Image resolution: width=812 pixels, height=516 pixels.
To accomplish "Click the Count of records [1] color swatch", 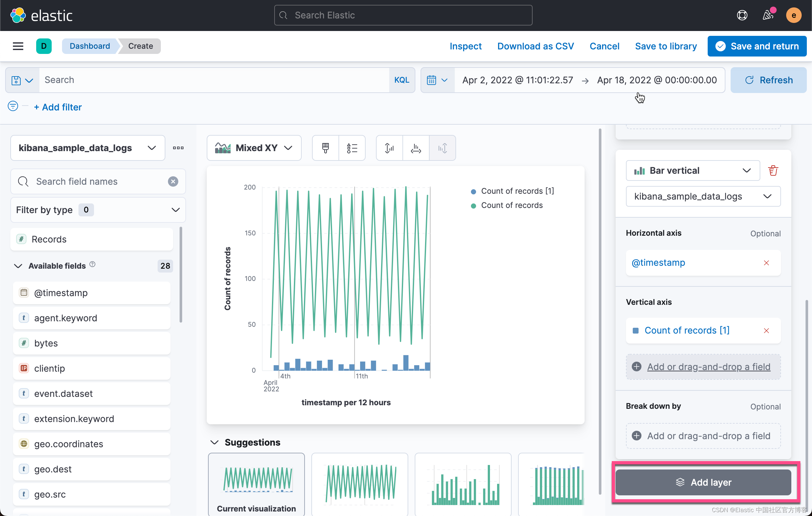I will pos(636,330).
